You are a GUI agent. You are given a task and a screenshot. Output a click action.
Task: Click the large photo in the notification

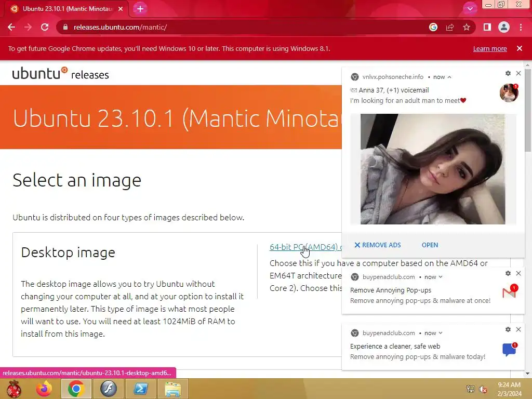tap(433, 169)
